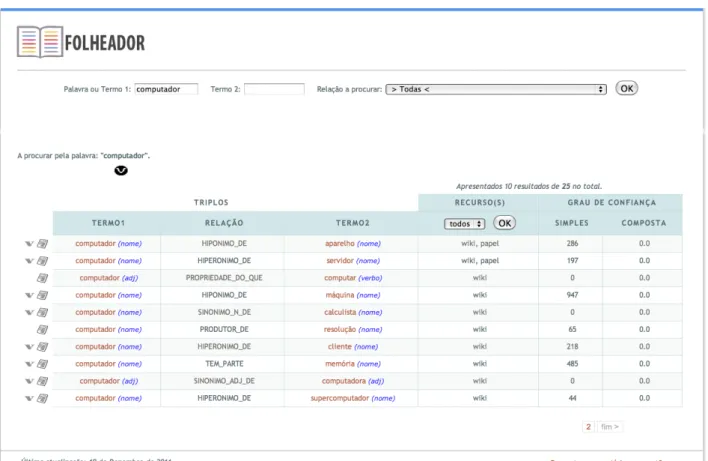Click the SIMPLES column header
The width and height of the screenshot is (708, 461).
572,223
